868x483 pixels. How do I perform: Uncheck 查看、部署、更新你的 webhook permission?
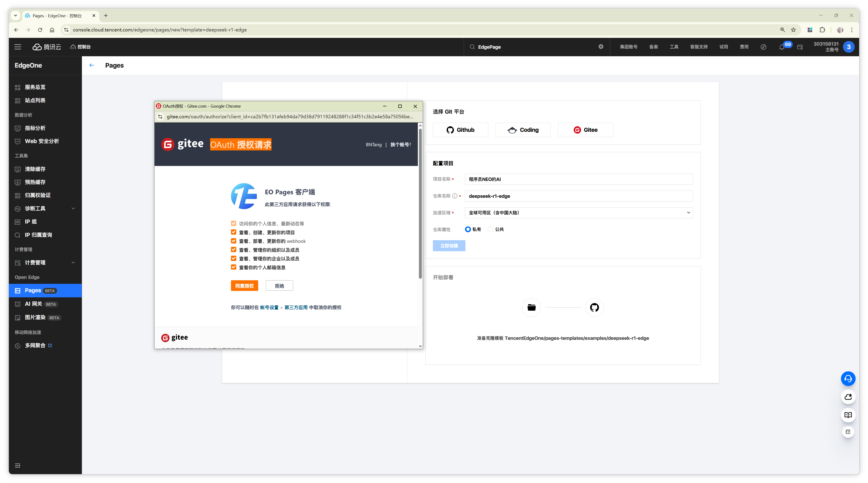(234, 241)
